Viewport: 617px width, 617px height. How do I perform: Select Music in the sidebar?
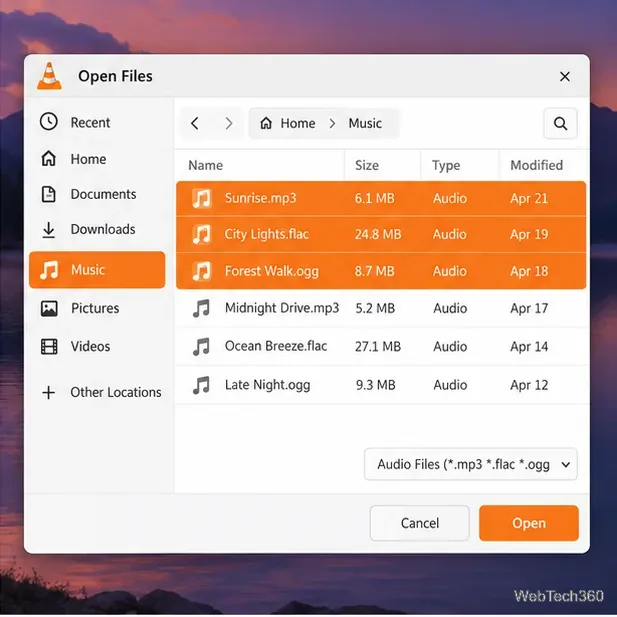pos(97,270)
